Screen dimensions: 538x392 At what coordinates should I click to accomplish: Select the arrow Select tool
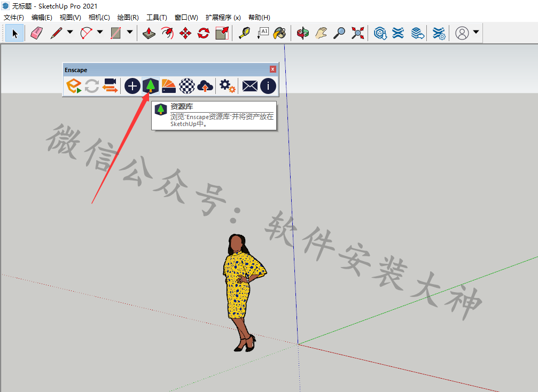click(15, 33)
